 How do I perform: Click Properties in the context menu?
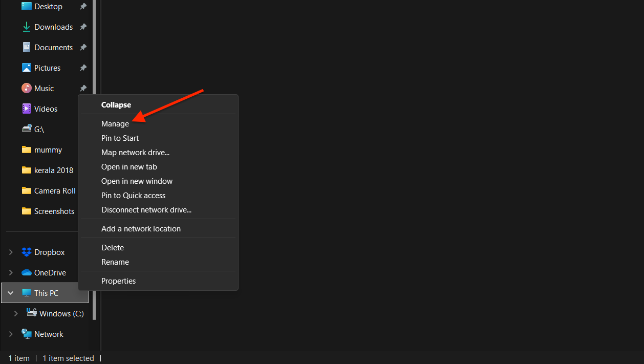tap(118, 281)
